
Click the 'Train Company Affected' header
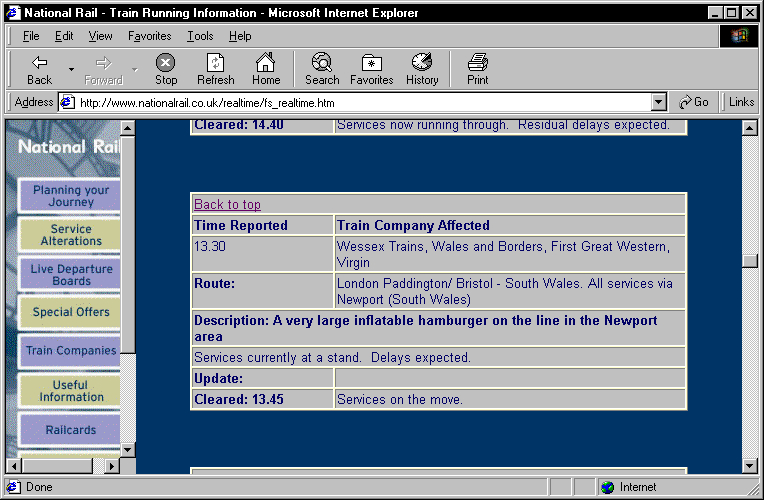[413, 225]
